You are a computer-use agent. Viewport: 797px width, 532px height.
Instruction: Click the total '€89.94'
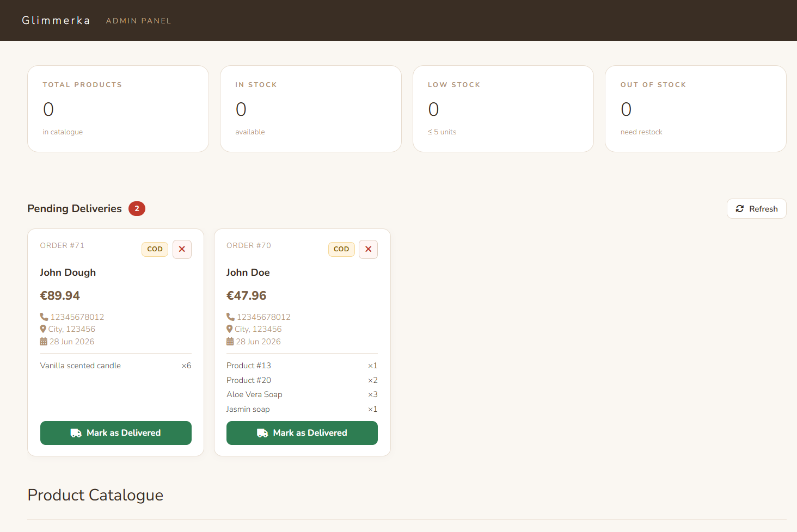click(60, 296)
